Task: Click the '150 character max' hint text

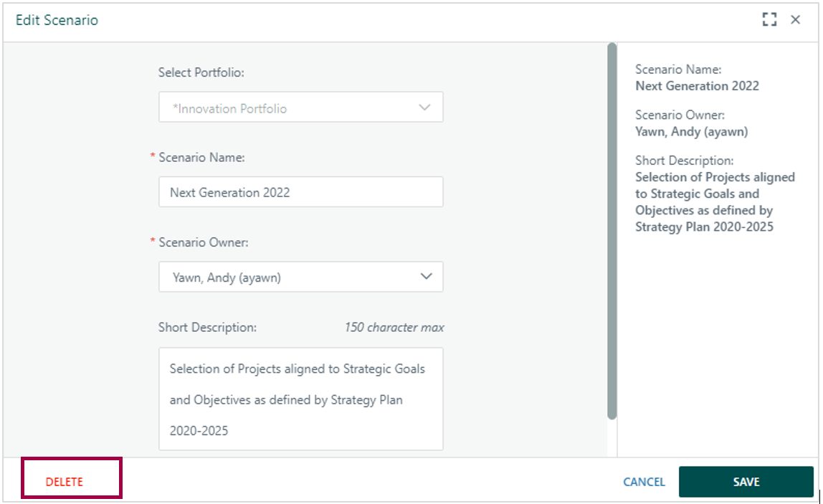Action: point(394,328)
